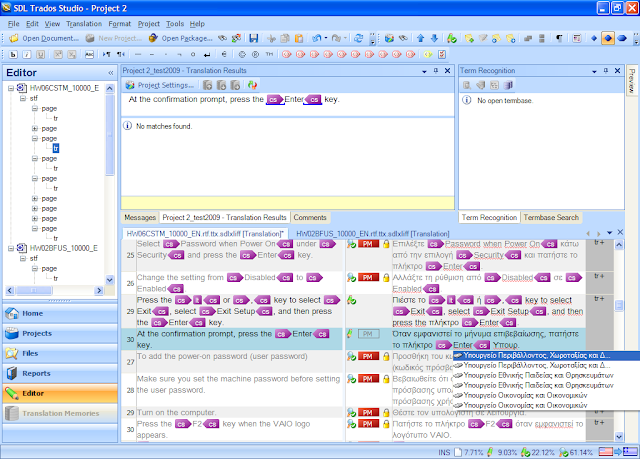Open the document tabs list dropdown
Screen dimensions: 640x459
click(609, 233)
